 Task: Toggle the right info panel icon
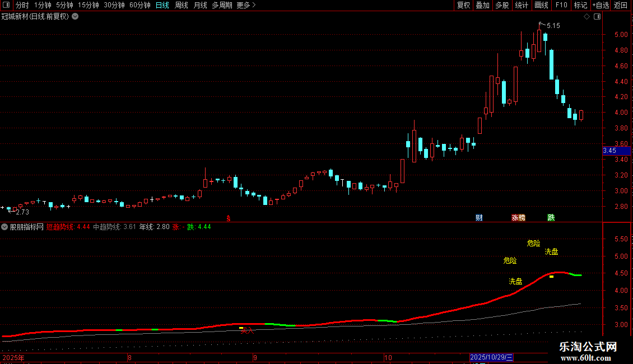coord(597,17)
